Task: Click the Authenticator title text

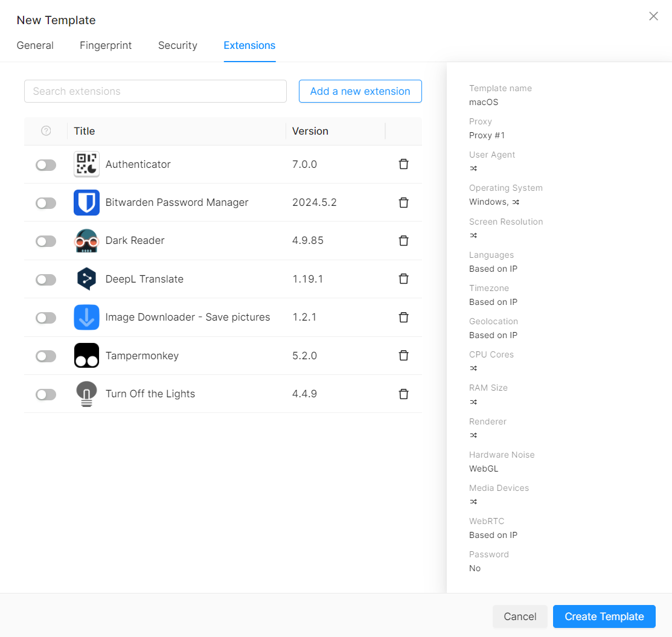Action: [x=138, y=164]
